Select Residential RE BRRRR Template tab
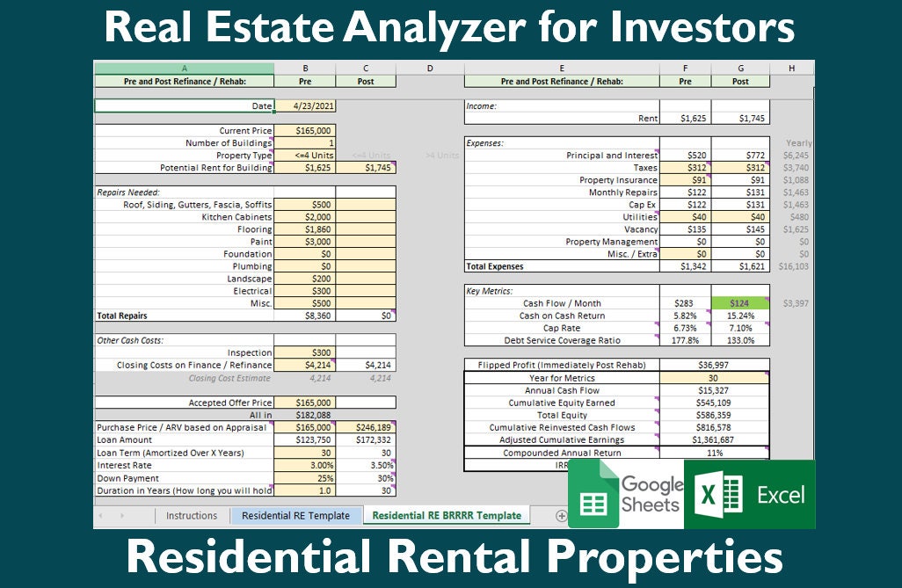The width and height of the screenshot is (902, 588). tap(447, 516)
